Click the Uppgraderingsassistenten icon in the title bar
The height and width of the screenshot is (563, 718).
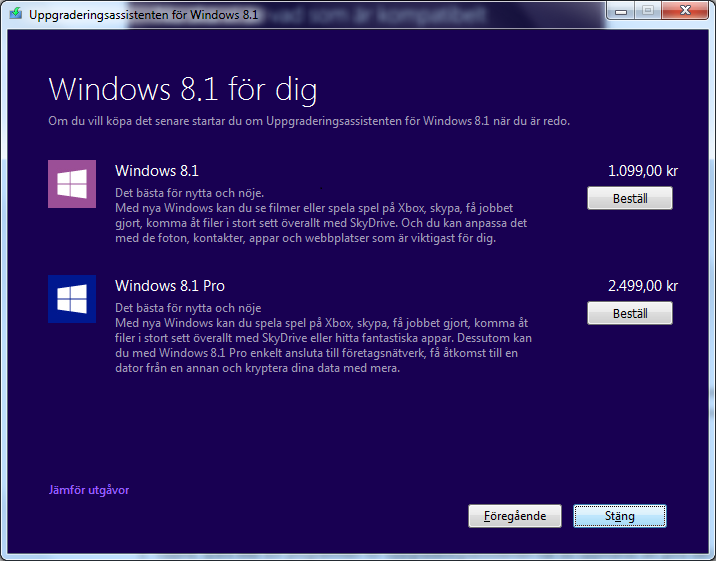tap(17, 16)
